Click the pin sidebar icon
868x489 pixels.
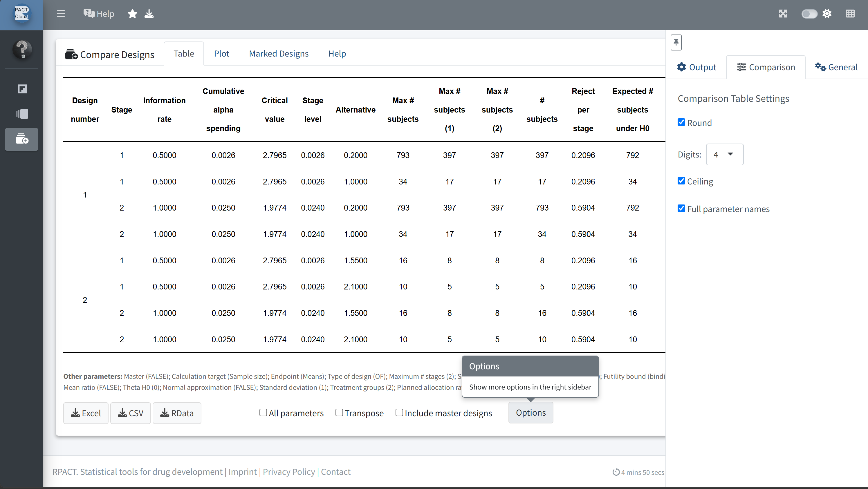676,42
